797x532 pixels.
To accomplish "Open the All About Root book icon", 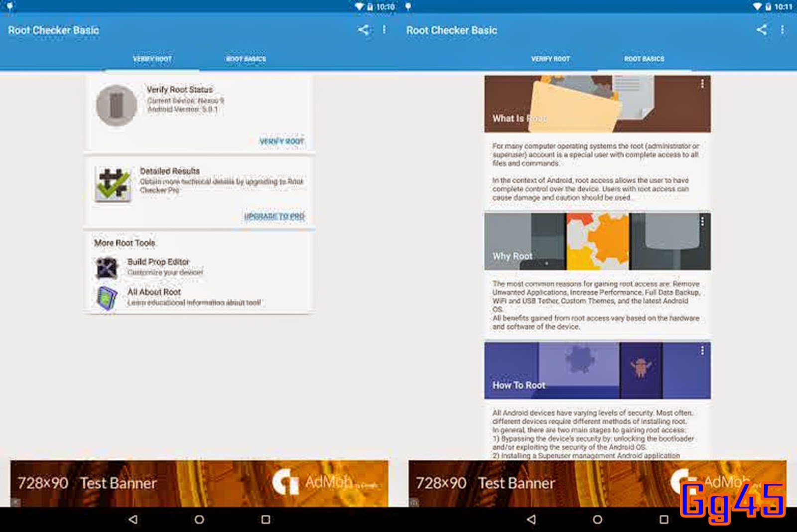I will (x=107, y=298).
